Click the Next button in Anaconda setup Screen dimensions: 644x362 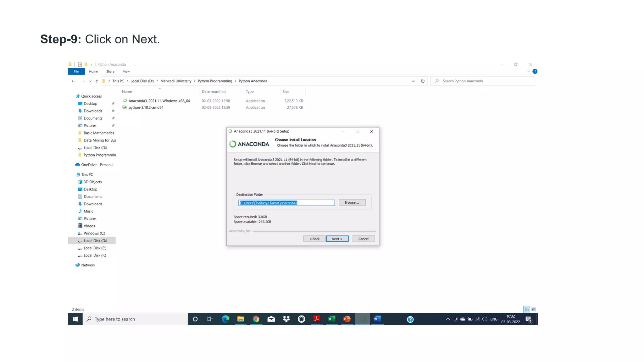point(337,239)
